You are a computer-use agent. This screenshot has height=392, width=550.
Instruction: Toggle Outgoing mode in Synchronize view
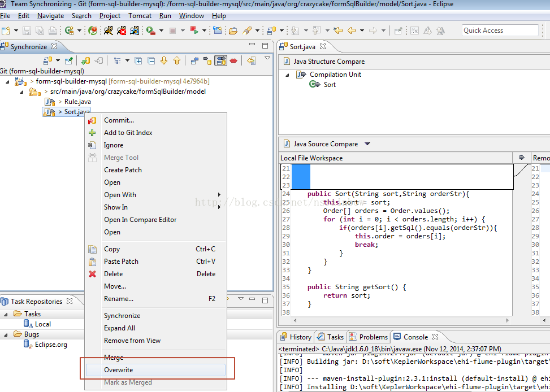tap(207, 60)
